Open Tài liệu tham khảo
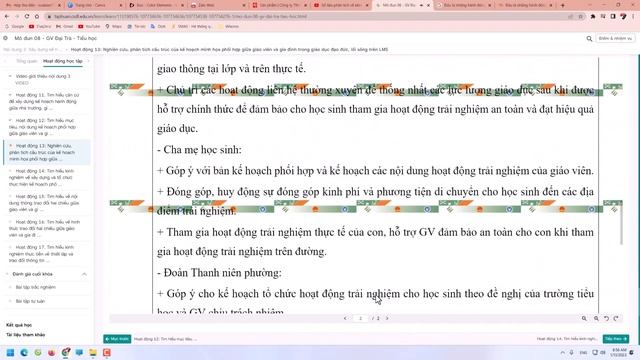This screenshot has width=640, height=360. (25, 335)
